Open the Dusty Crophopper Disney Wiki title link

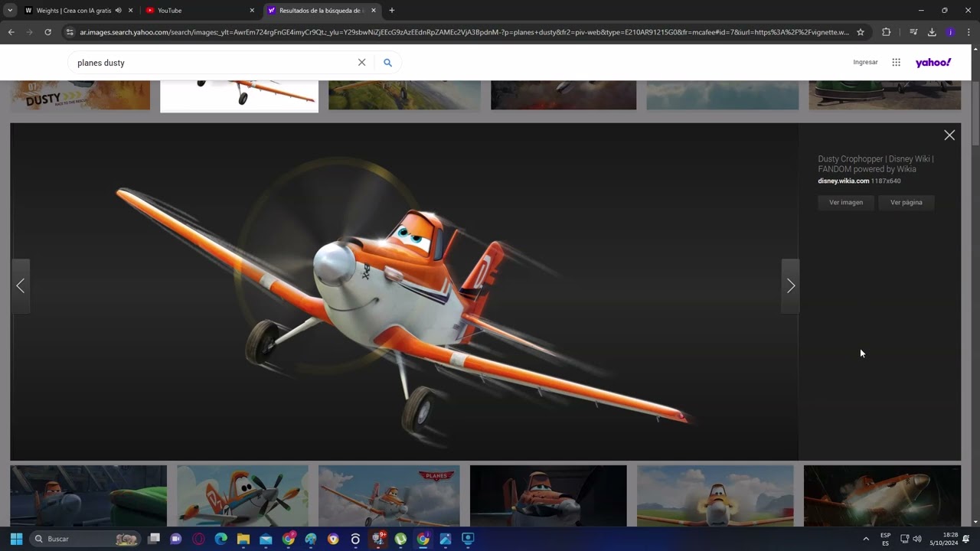[x=876, y=164]
